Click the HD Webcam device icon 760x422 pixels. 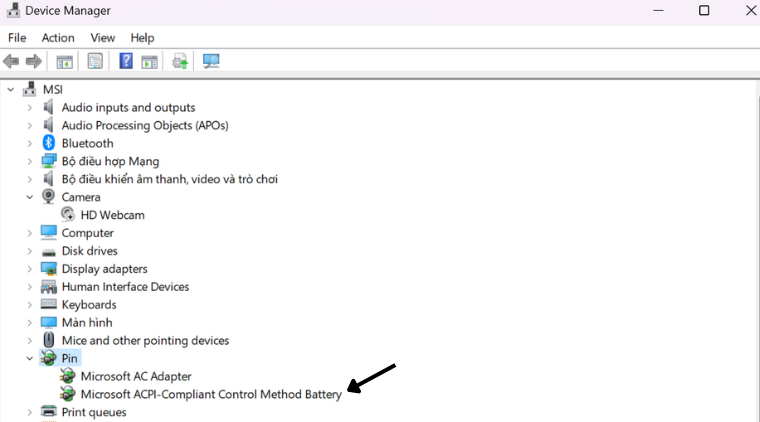click(68, 215)
